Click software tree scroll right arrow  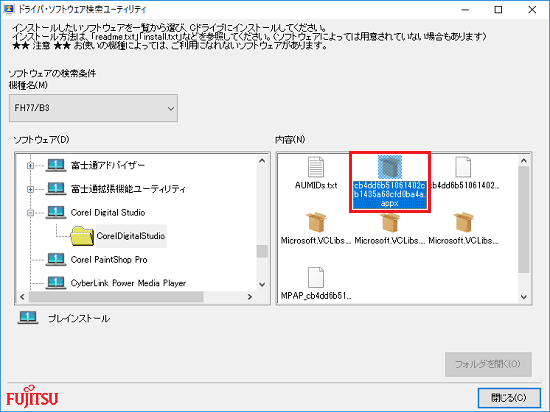tap(250, 297)
